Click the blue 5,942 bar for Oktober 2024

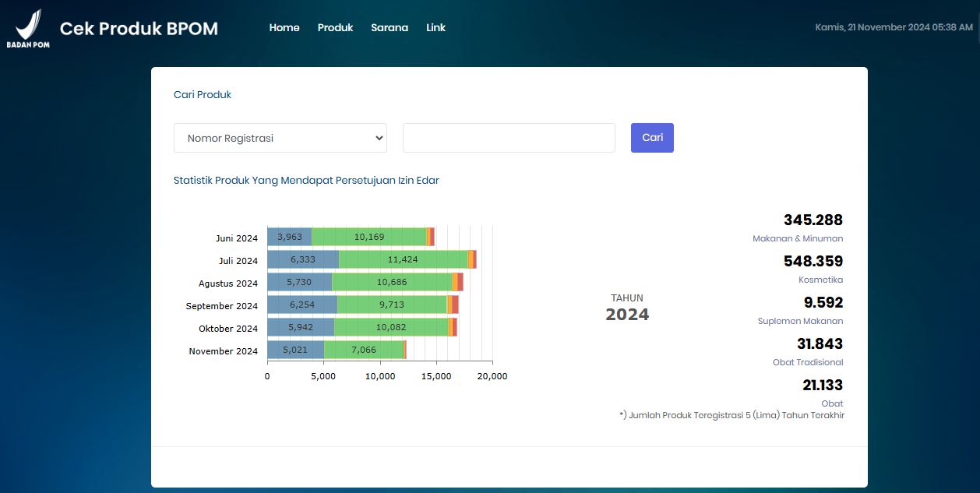pyautogui.click(x=300, y=328)
